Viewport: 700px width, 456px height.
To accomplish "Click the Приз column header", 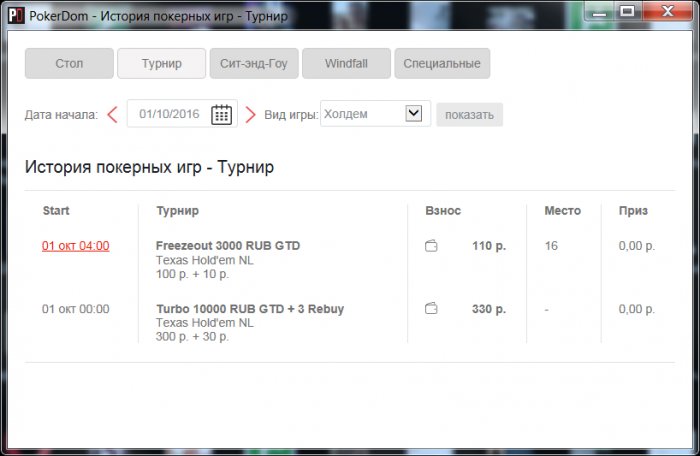I will (x=633, y=210).
